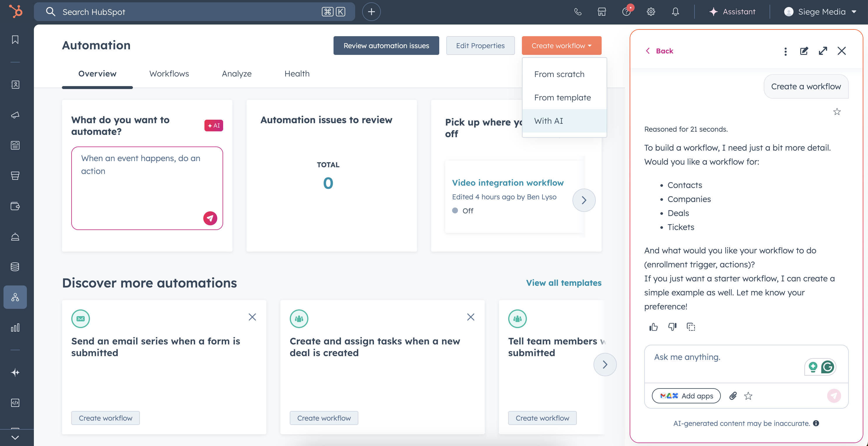Click the thumbs up feedback icon
Viewport: 868px width, 446px height.
tap(653, 327)
